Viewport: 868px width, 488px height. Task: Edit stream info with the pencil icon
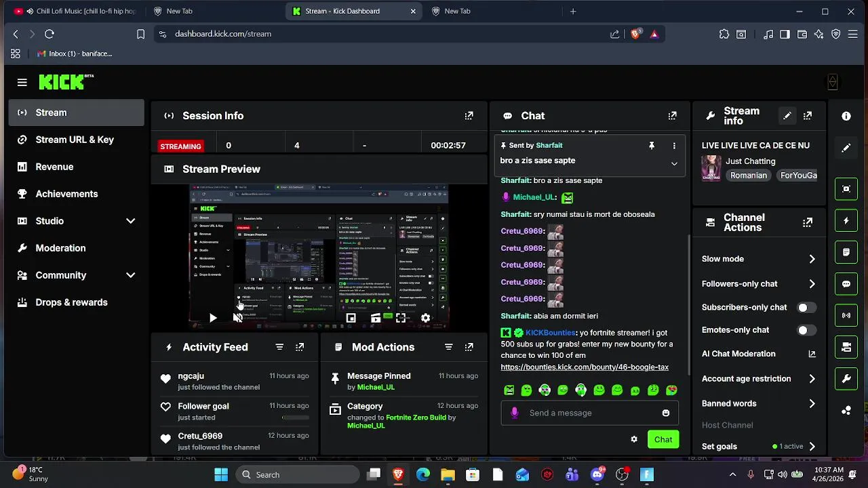(x=787, y=116)
